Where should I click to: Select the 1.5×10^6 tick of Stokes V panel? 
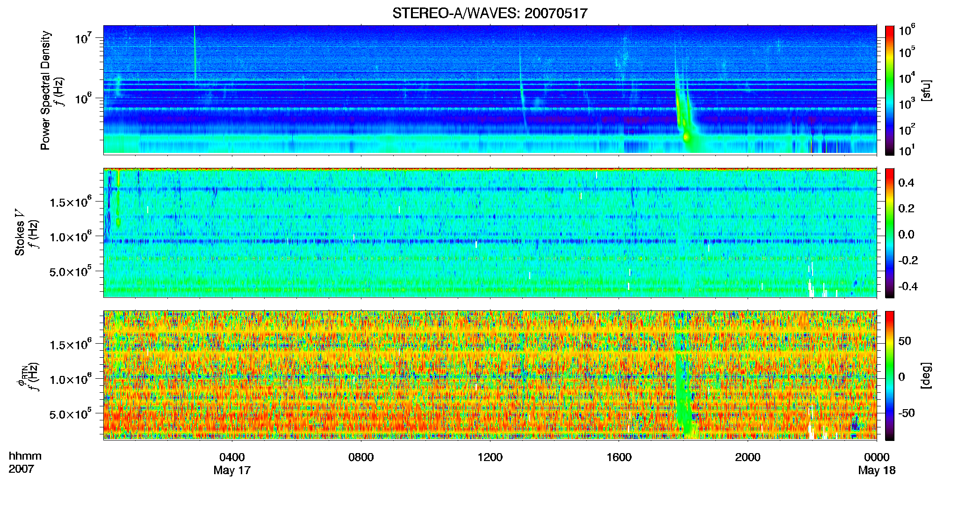click(x=71, y=202)
